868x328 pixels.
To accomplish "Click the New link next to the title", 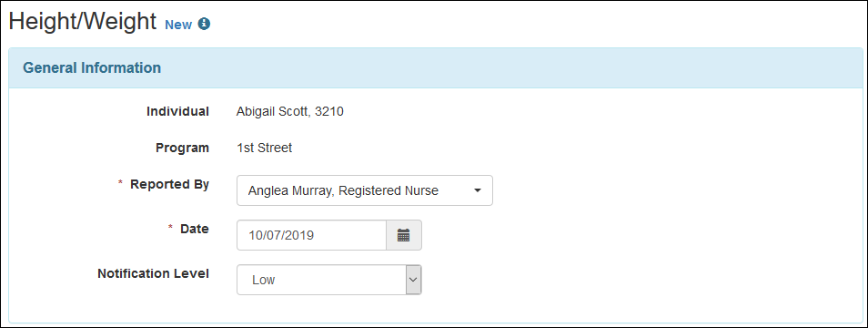I will tap(178, 25).
